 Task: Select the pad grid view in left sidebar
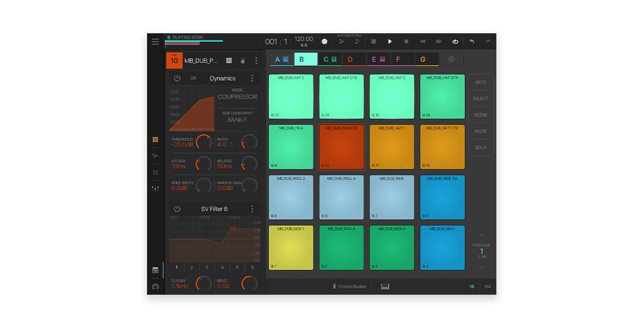pyautogui.click(x=155, y=139)
